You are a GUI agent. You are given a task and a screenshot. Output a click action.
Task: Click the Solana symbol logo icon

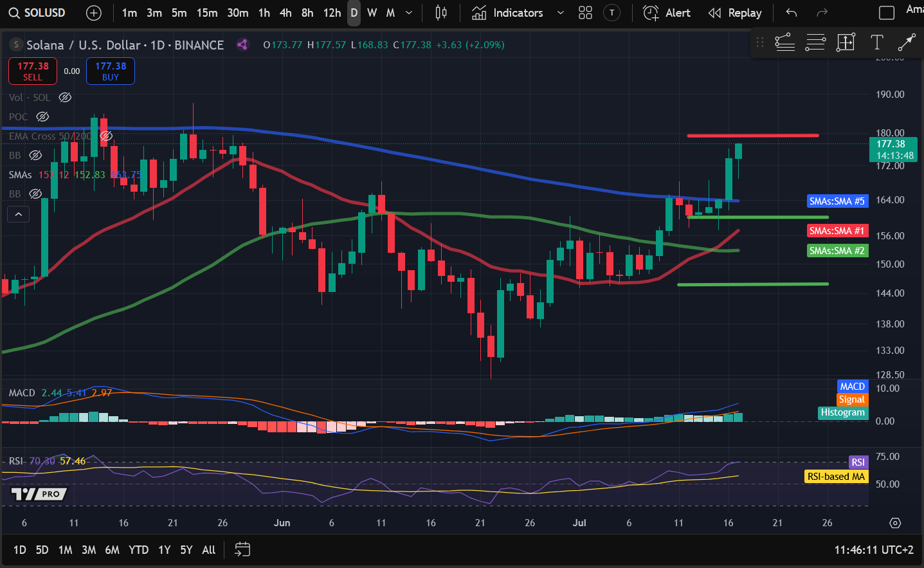pos(16,45)
